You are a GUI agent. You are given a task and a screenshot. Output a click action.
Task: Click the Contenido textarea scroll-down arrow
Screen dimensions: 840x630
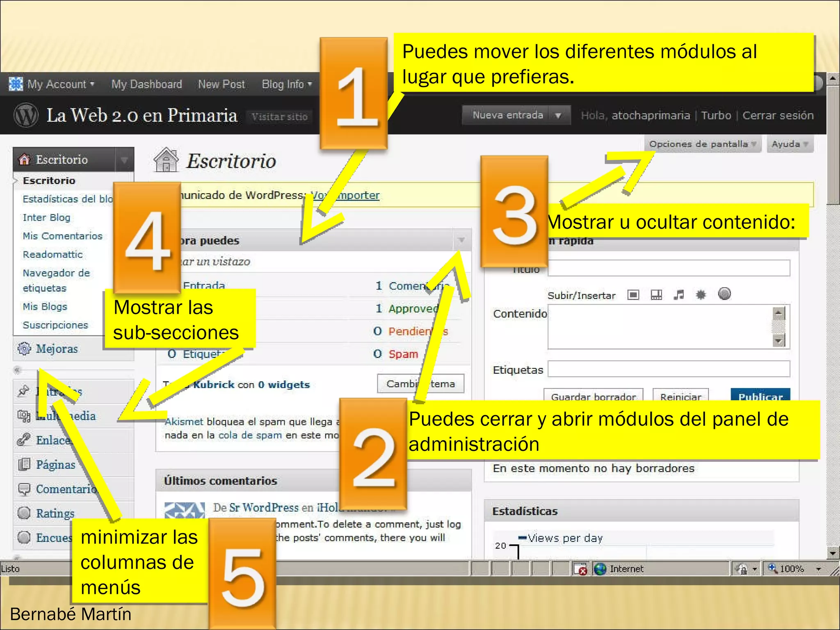click(x=778, y=340)
